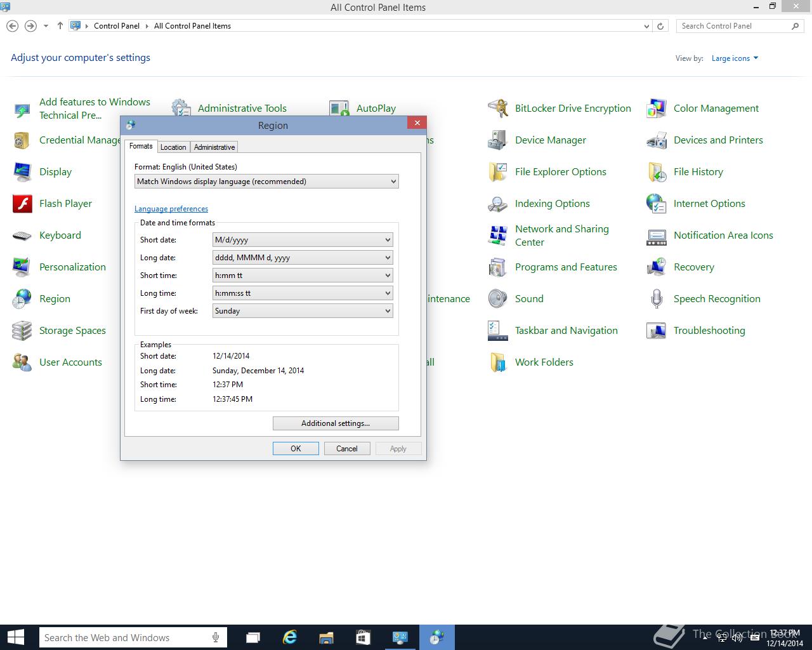The image size is (812, 650).
Task: Expand the Short time format dropdown
Action: tap(303, 275)
